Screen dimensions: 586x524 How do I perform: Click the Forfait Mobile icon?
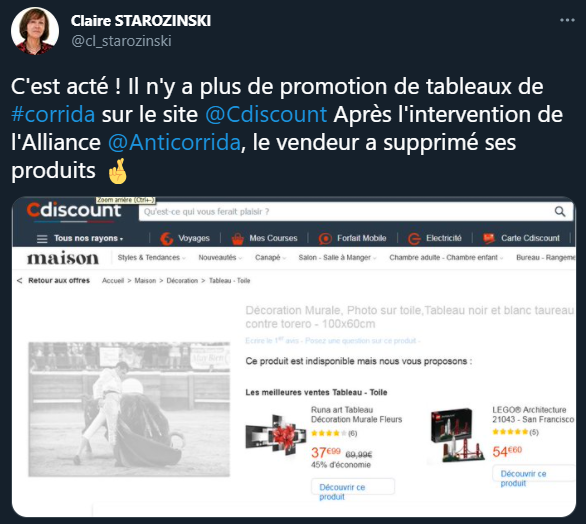point(325,238)
